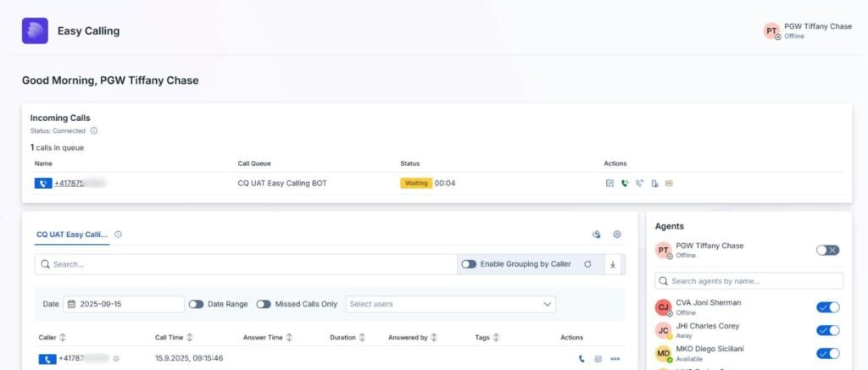
Task: Click CVA Joni Sherman avatar
Action: [663, 307]
